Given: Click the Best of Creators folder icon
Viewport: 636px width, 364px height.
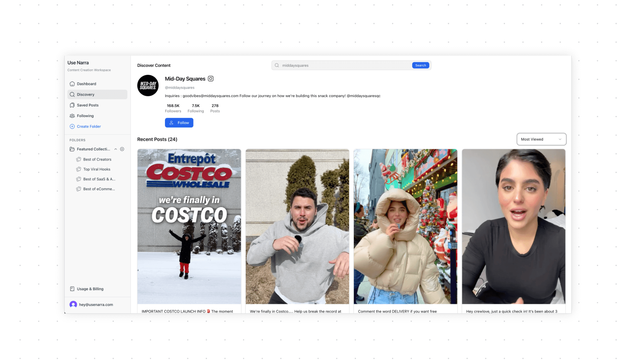Looking at the screenshot, I should tap(79, 159).
